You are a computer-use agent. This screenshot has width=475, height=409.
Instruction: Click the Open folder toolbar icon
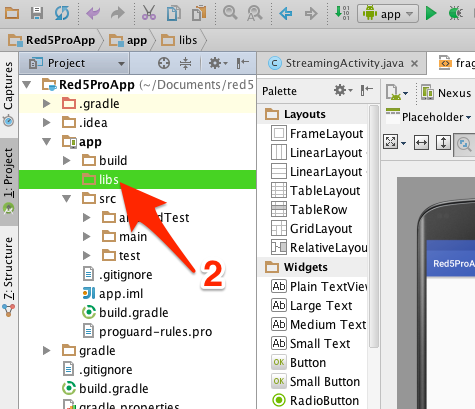[x=12, y=13]
